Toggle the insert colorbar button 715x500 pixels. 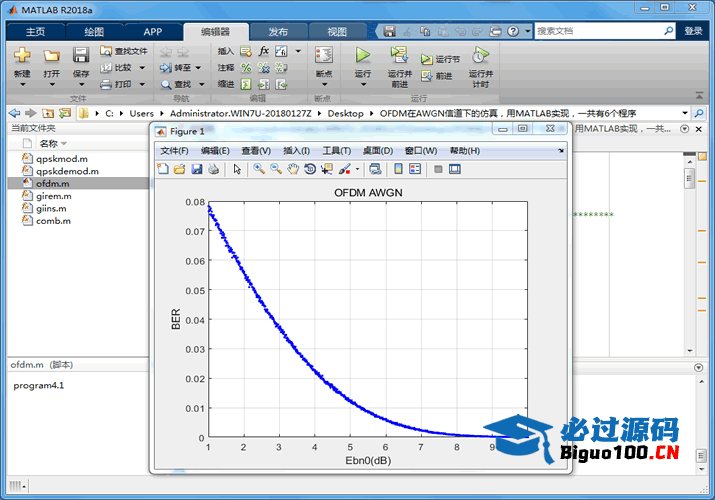point(399,169)
